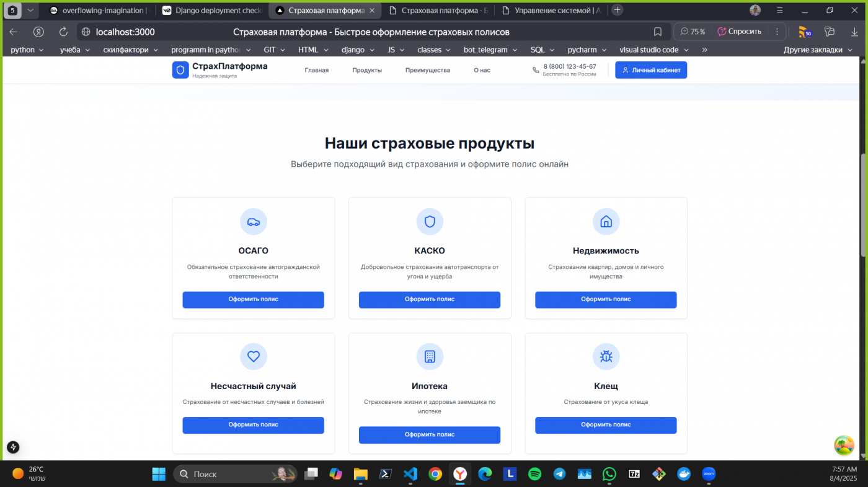Click the building icon above Ипотека

click(x=430, y=356)
